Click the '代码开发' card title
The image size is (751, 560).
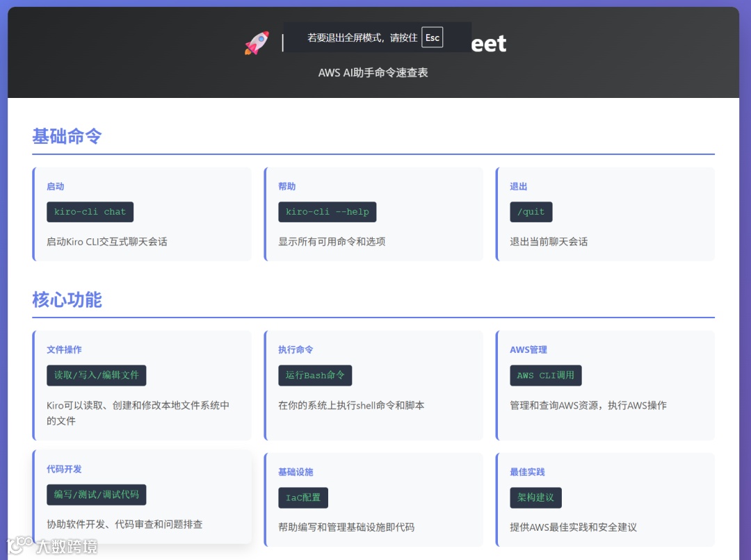coord(64,469)
